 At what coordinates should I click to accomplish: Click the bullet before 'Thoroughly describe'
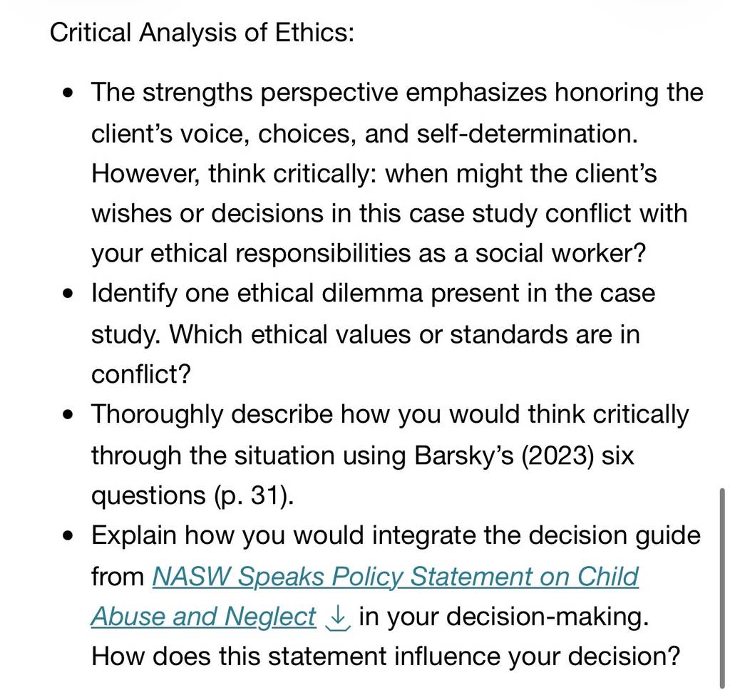pyautogui.click(x=68, y=415)
